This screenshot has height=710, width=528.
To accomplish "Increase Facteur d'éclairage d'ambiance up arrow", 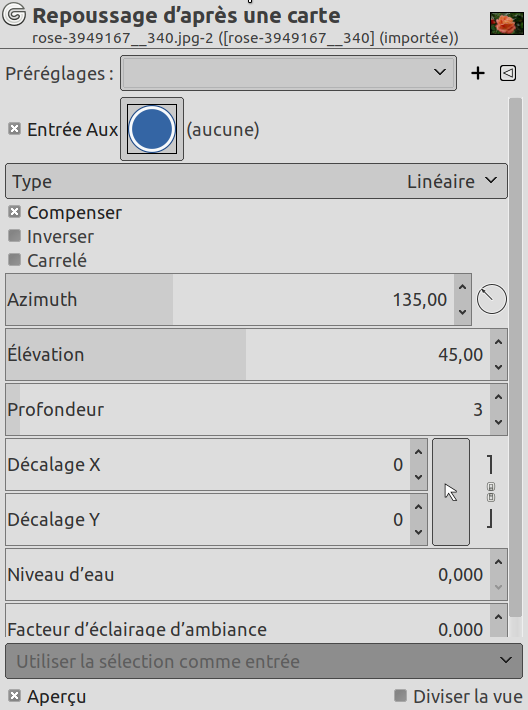I will [499, 617].
